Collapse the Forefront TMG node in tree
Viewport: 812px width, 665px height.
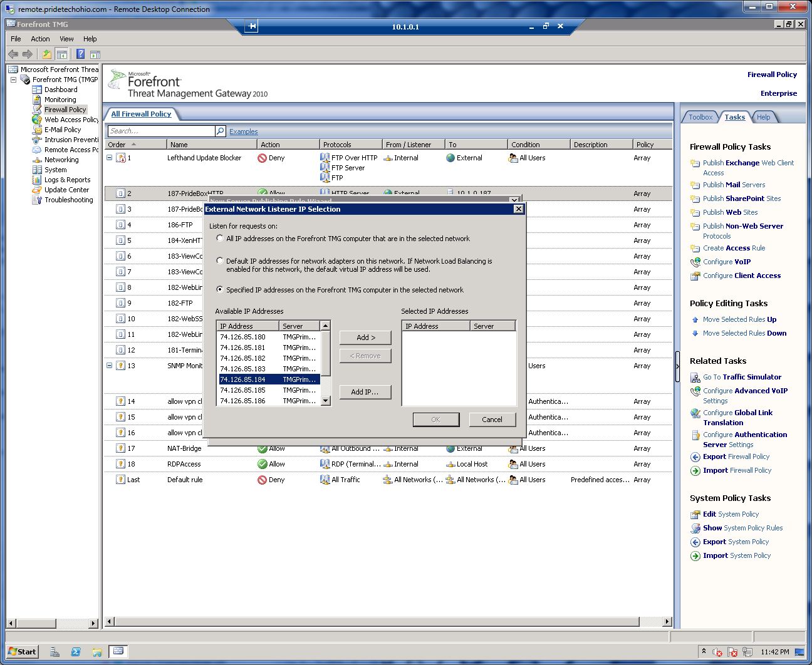pyautogui.click(x=13, y=80)
